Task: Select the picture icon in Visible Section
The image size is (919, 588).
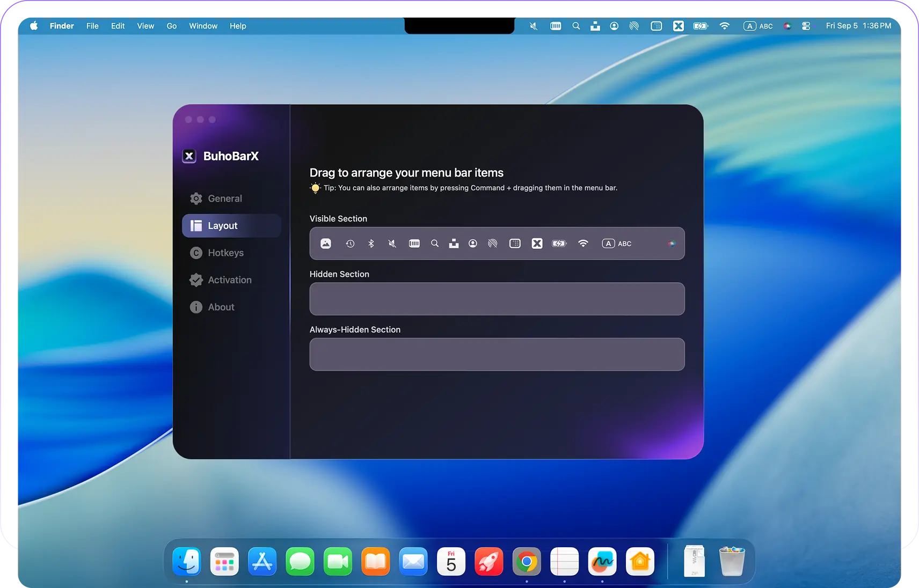Action: pyautogui.click(x=326, y=244)
